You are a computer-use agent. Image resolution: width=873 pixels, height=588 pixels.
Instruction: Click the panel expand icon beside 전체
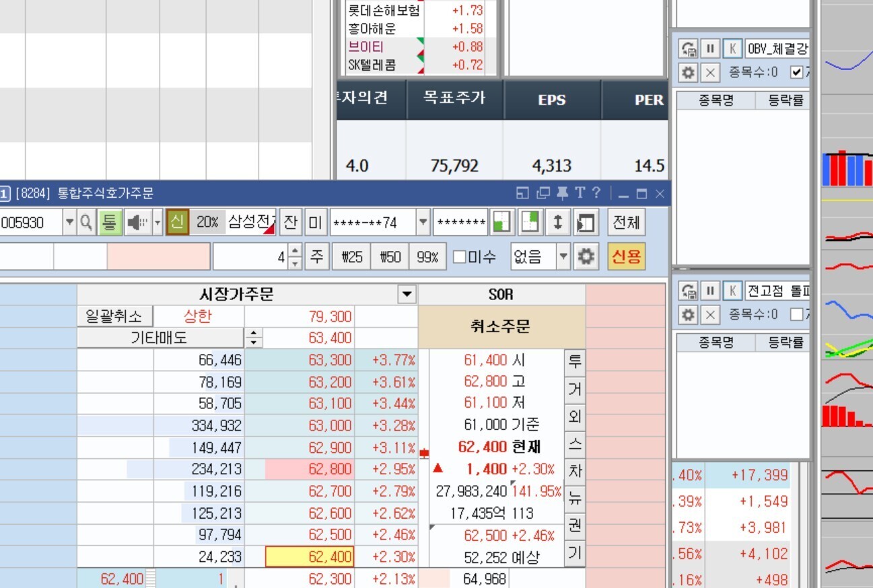(x=586, y=222)
